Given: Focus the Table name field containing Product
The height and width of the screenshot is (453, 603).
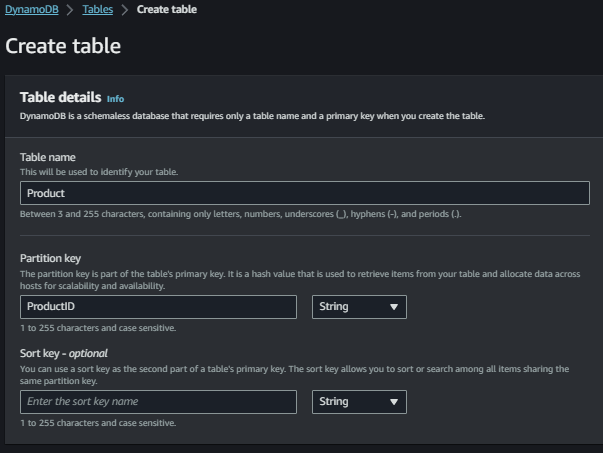Looking at the screenshot, I should (305, 193).
